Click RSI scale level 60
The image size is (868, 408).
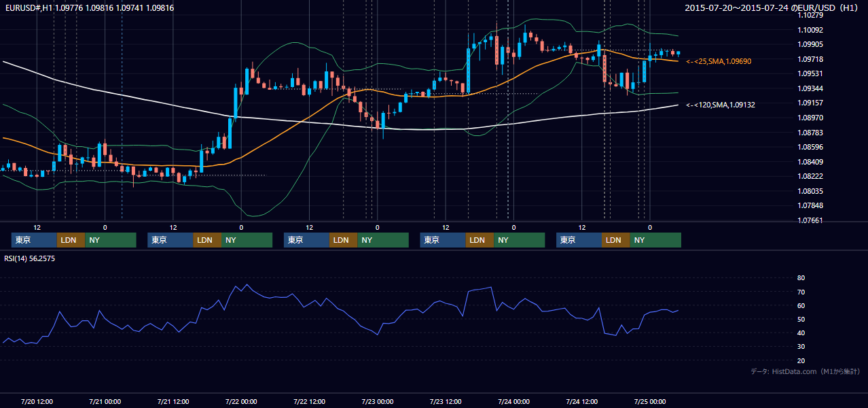pyautogui.click(x=801, y=305)
